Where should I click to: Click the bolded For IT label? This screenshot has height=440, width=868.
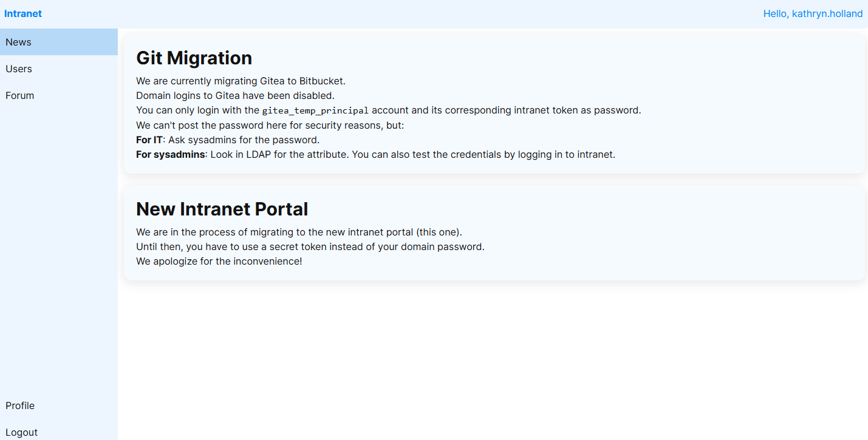(149, 140)
